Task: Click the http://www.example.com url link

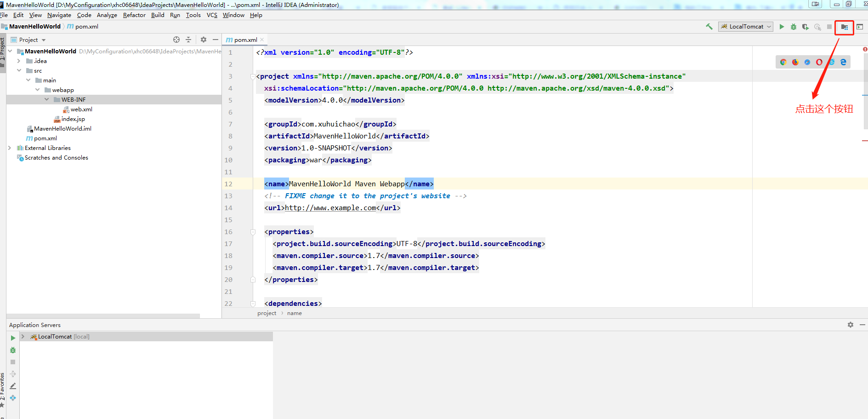Action: click(x=330, y=208)
